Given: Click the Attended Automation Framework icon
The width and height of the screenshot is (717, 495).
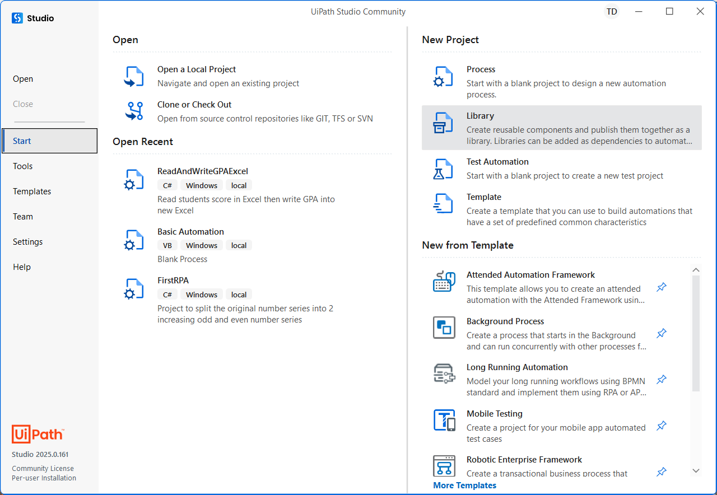Looking at the screenshot, I should (x=444, y=282).
